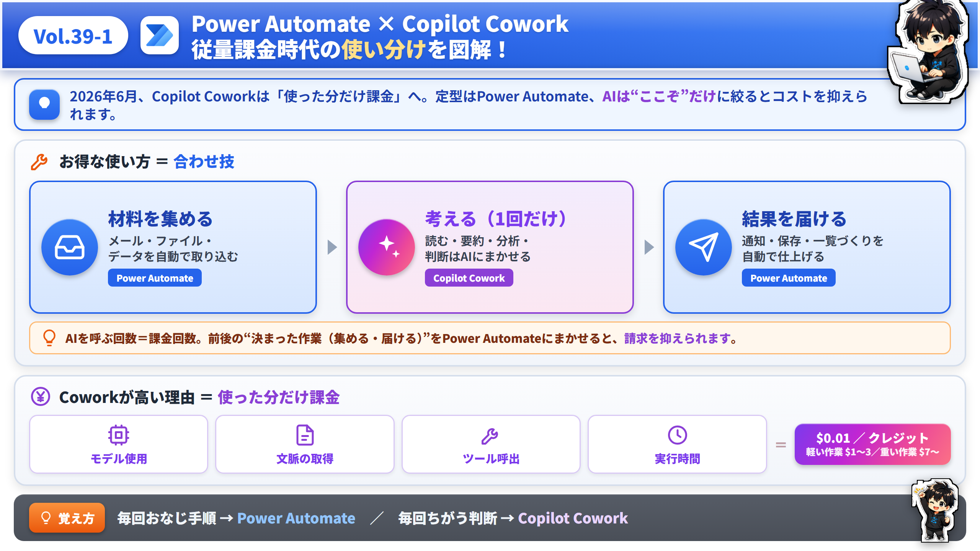Click the orange wrench icon beside お得な使い方
Image resolution: width=980 pixels, height=551 pixels.
[39, 162]
